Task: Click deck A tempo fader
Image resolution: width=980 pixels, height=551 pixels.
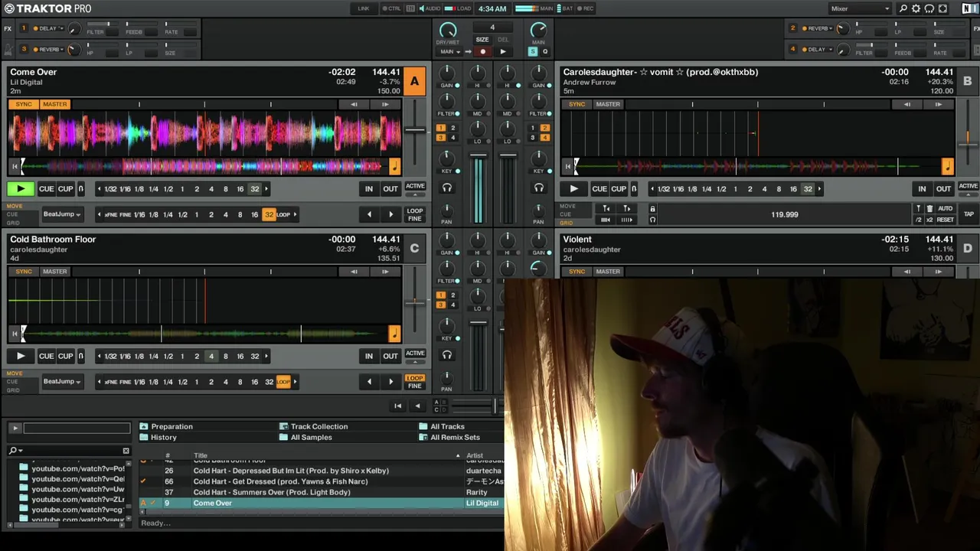Action: tap(415, 129)
